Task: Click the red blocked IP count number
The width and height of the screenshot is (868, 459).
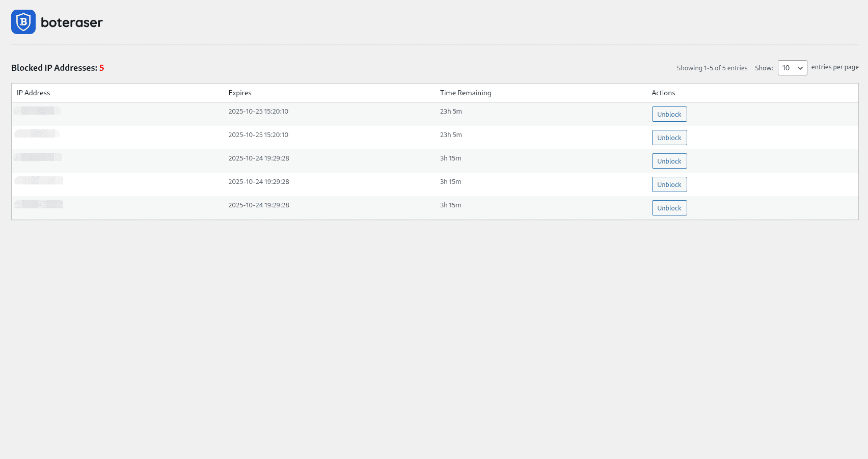Action: click(102, 68)
